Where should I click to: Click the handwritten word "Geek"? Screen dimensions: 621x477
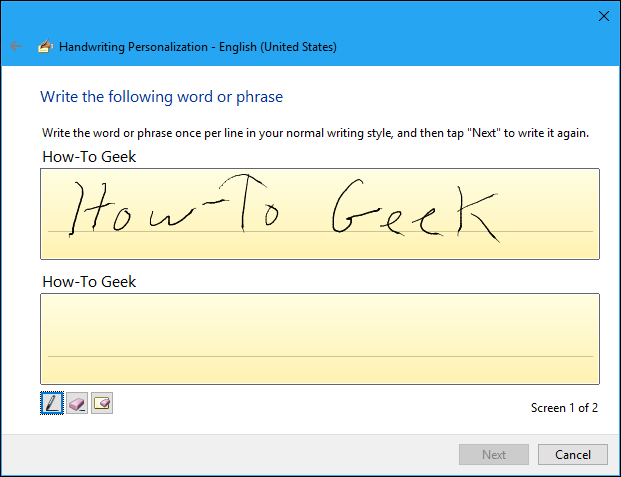(x=412, y=213)
